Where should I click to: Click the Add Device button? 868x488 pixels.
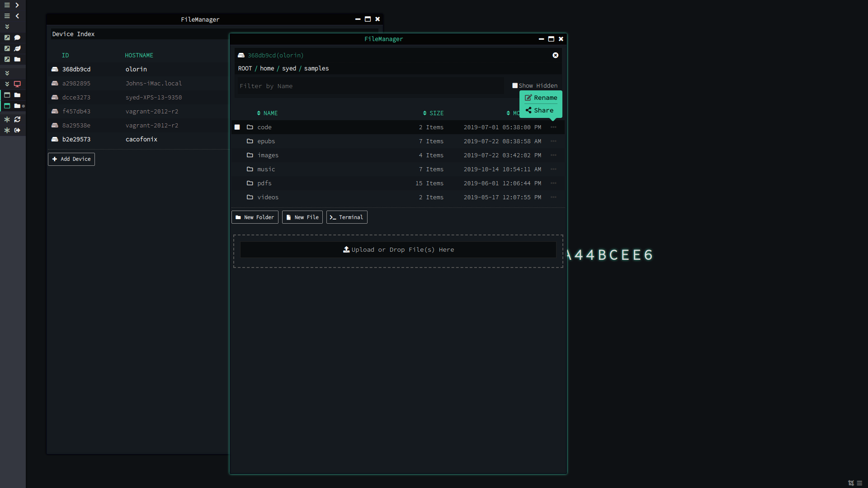click(71, 159)
